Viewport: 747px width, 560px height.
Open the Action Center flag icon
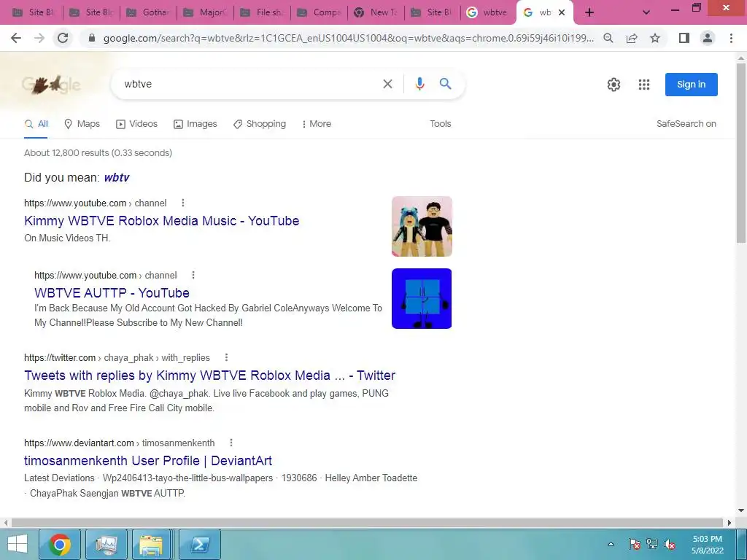pyautogui.click(x=634, y=544)
